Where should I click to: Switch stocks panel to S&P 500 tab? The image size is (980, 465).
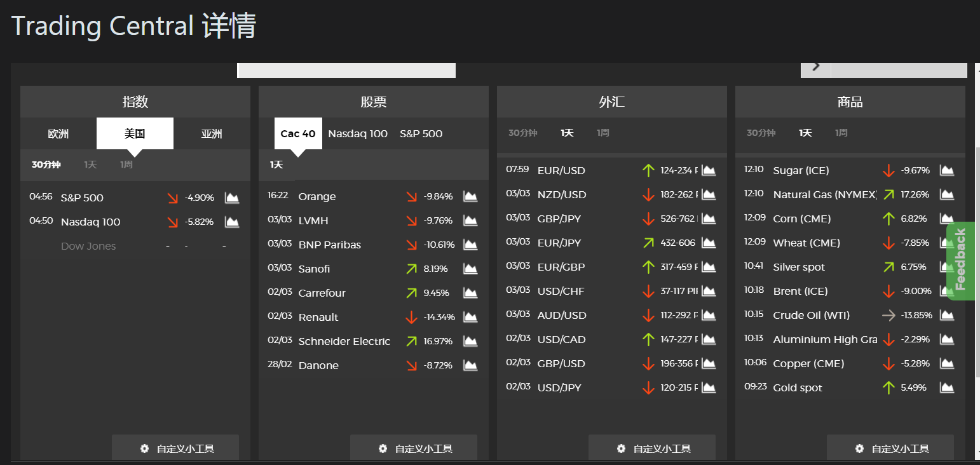pyautogui.click(x=421, y=133)
